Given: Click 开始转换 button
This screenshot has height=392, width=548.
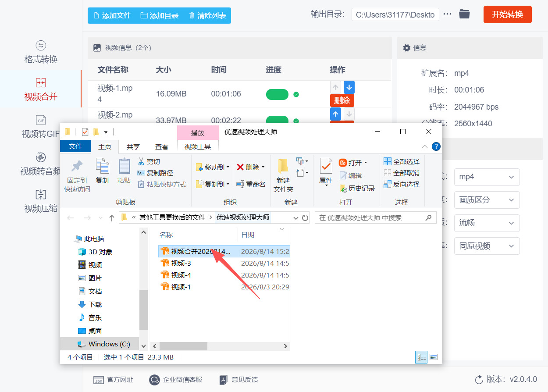Looking at the screenshot, I should 507,14.
